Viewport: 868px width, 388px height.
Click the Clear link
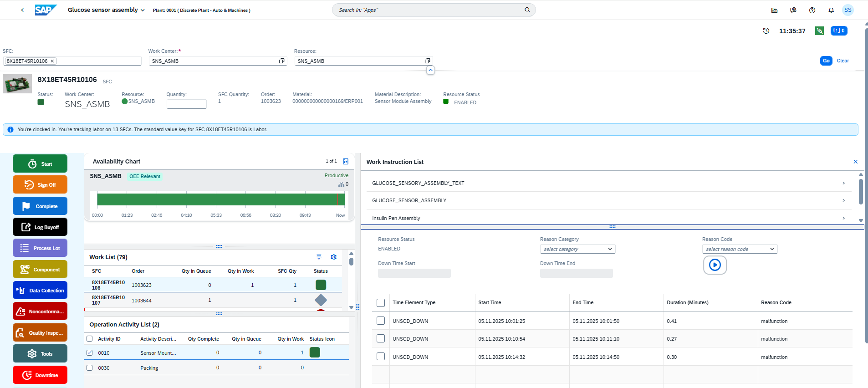click(x=842, y=61)
